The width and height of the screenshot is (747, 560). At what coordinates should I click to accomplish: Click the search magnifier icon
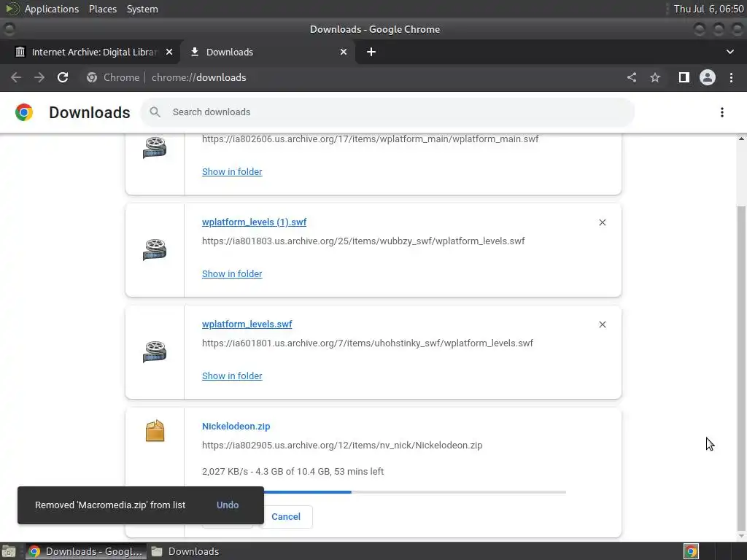[155, 112]
